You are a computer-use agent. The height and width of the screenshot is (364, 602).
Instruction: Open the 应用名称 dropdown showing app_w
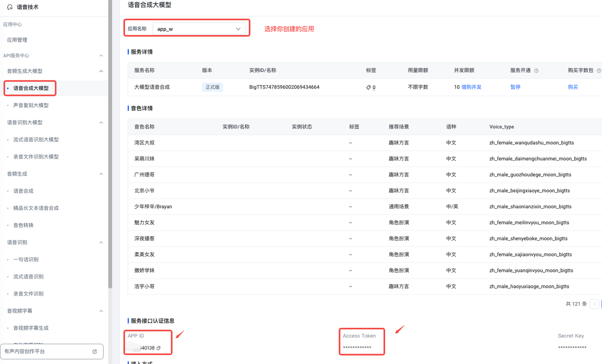[199, 29]
